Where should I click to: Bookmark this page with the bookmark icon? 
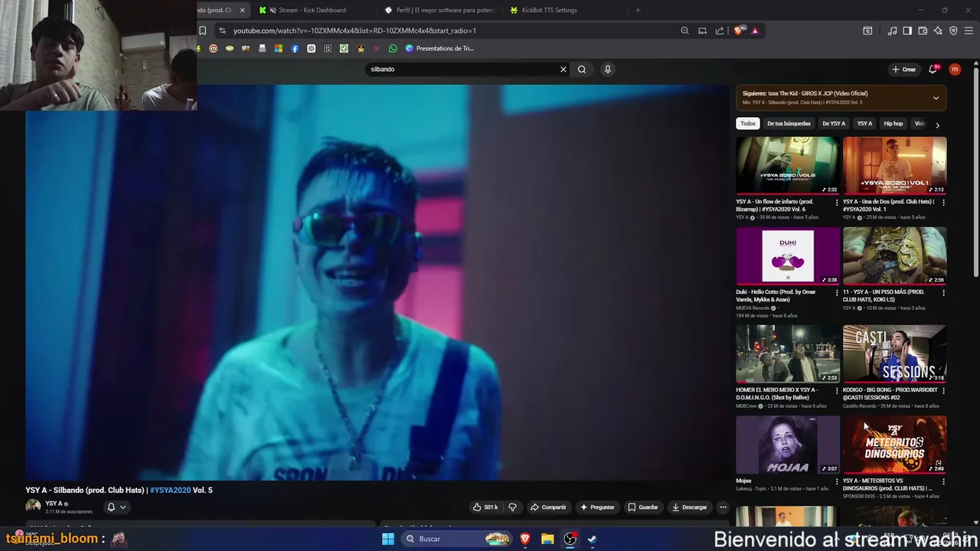click(x=202, y=31)
